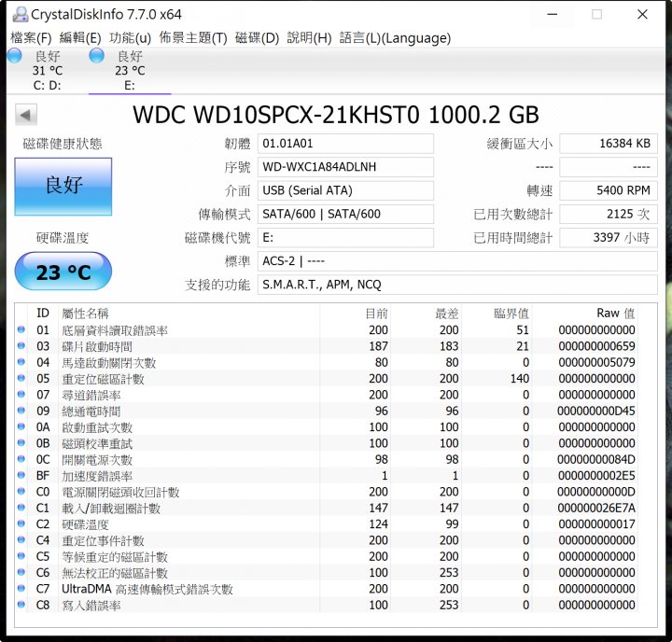Close the CrystalDiskInfo window
Viewport: 672px width, 642px height.
tap(642, 15)
